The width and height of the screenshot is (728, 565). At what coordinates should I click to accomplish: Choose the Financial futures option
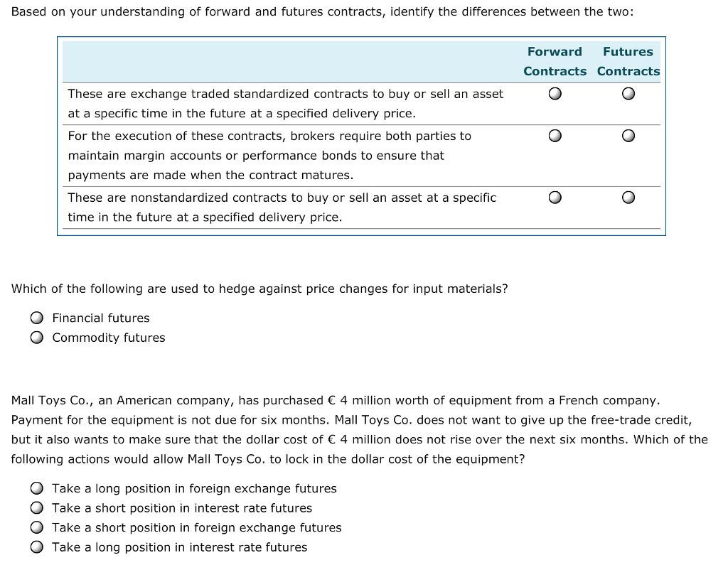tap(36, 318)
